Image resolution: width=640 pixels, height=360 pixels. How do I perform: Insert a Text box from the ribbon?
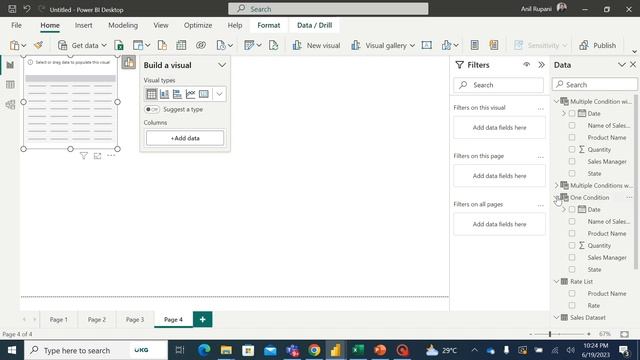427,45
